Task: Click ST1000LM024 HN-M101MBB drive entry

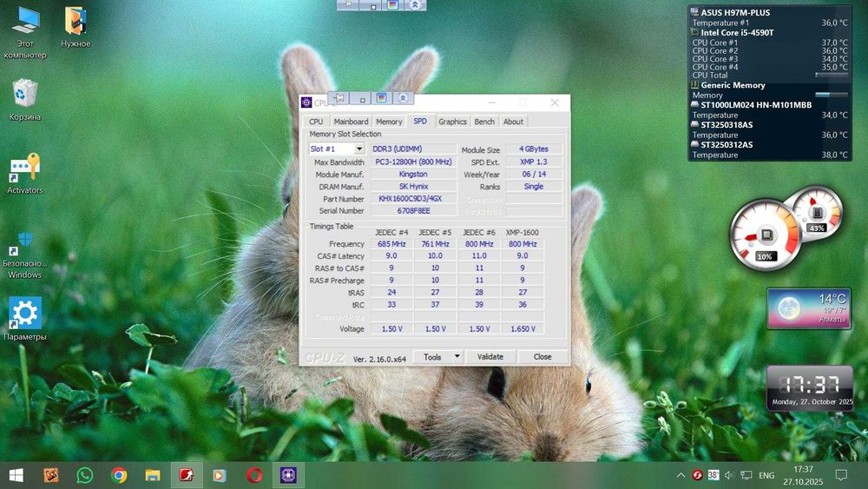Action: pyautogui.click(x=756, y=105)
